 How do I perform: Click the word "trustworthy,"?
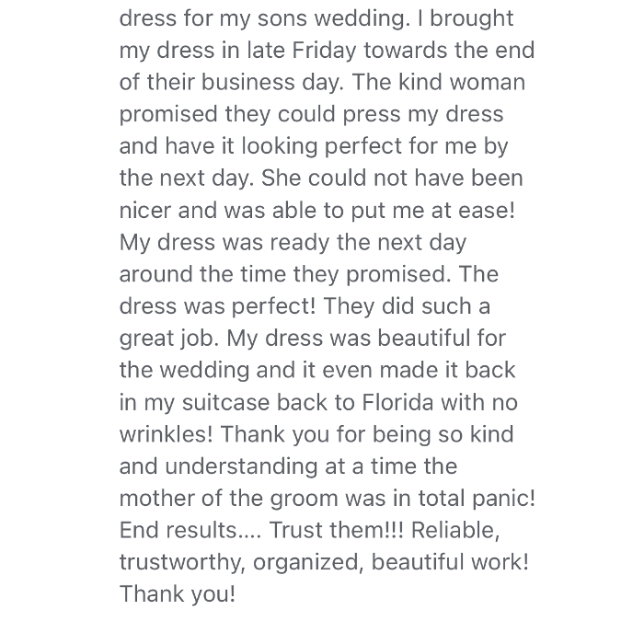182,562
